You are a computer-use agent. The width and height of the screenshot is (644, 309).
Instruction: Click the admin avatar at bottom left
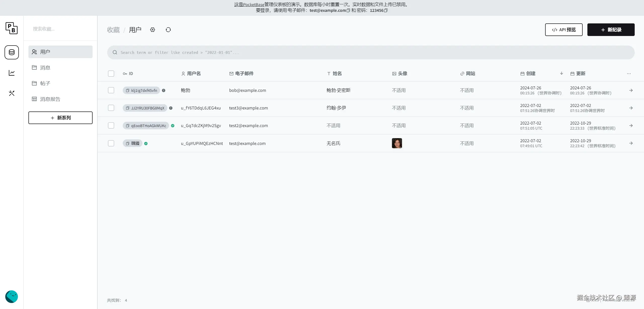click(x=12, y=297)
